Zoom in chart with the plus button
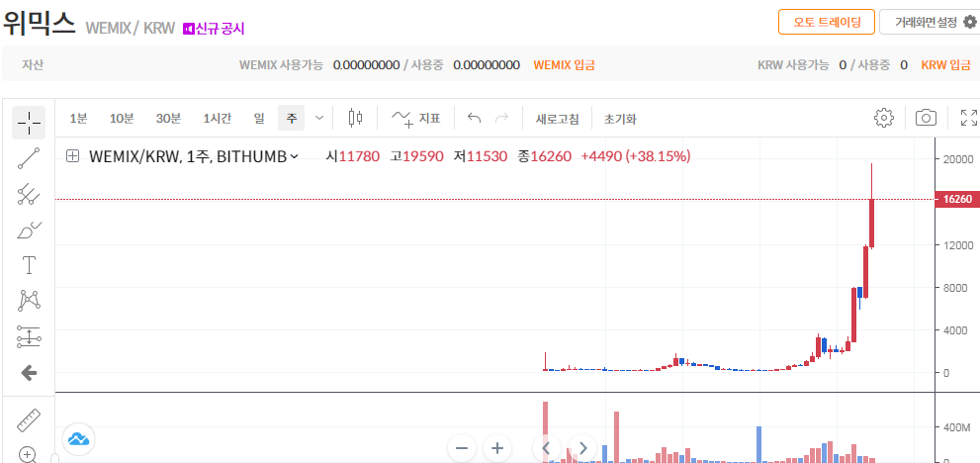Image resolution: width=980 pixels, height=463 pixels. pos(497,448)
